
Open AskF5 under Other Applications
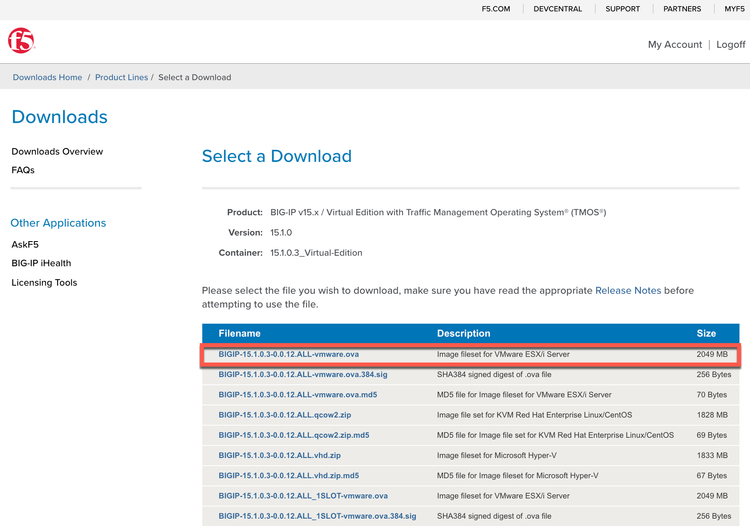(x=25, y=245)
